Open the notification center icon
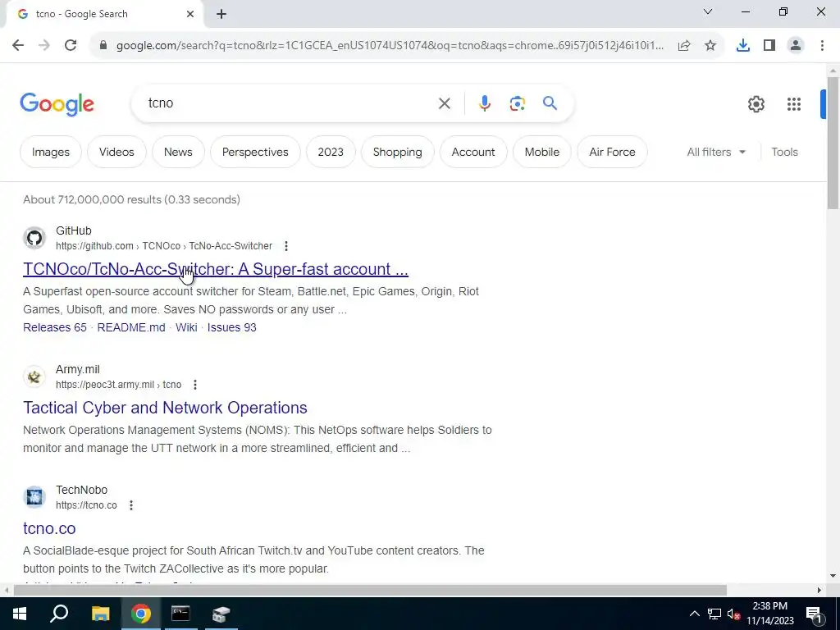This screenshot has width=840, height=630. pyautogui.click(x=813, y=614)
